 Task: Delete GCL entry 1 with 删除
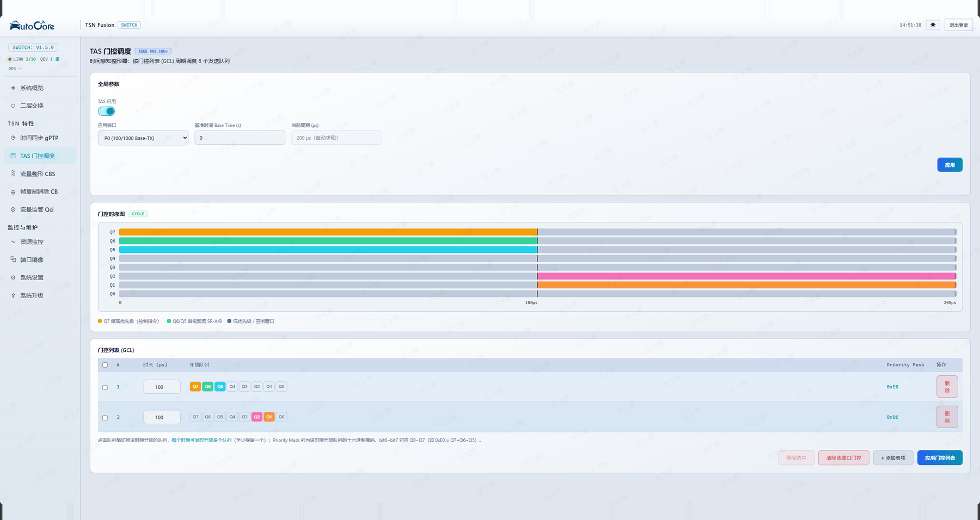[x=947, y=387]
